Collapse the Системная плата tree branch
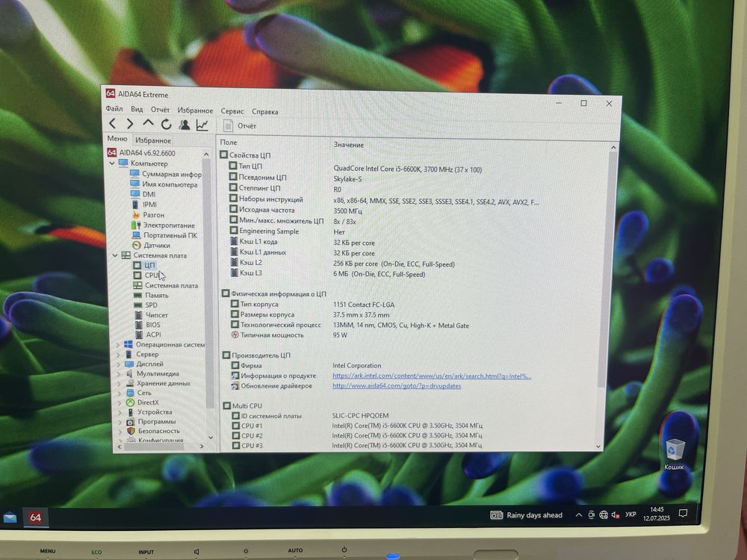The height and width of the screenshot is (560, 747). pos(115,255)
